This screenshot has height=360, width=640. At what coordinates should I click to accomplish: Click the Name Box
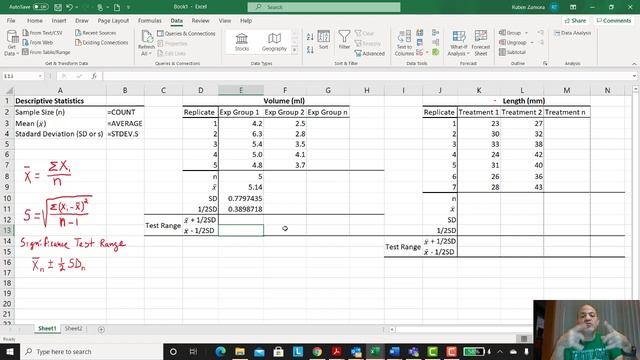[23, 76]
